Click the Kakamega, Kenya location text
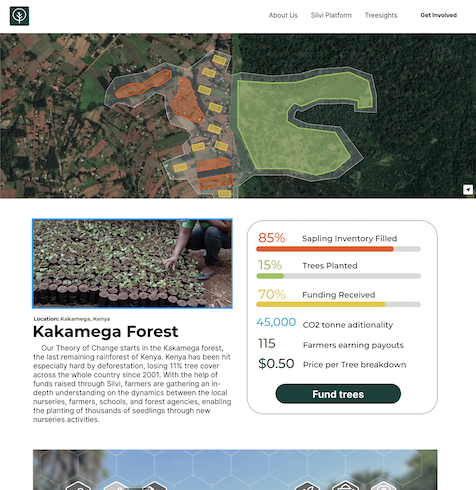Screen dimensions: 476x490 (x=85, y=319)
